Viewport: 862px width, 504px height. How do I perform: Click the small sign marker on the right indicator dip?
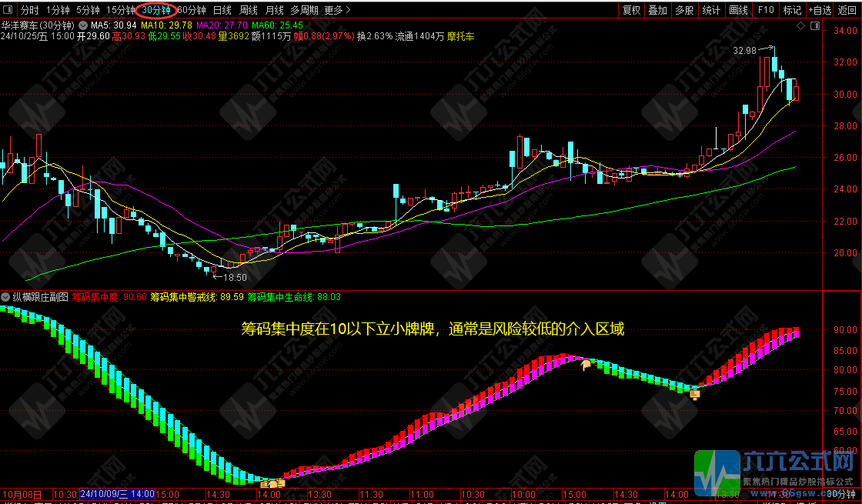695,393
